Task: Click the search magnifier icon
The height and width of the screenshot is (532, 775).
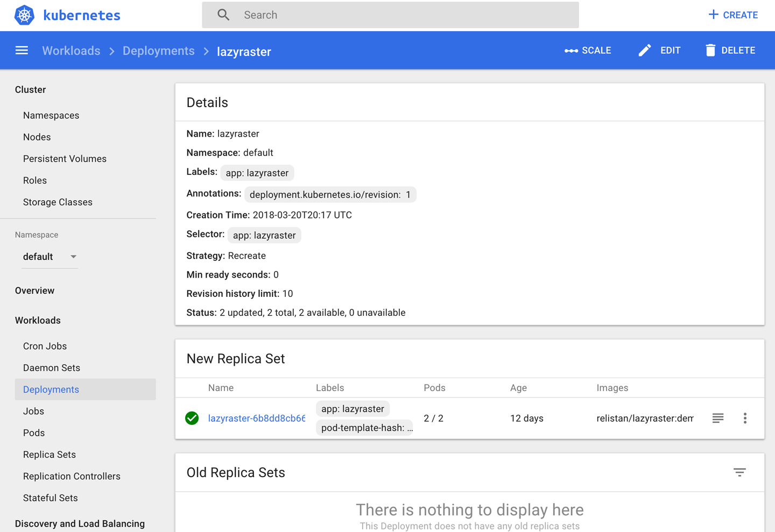Action: 223,15
